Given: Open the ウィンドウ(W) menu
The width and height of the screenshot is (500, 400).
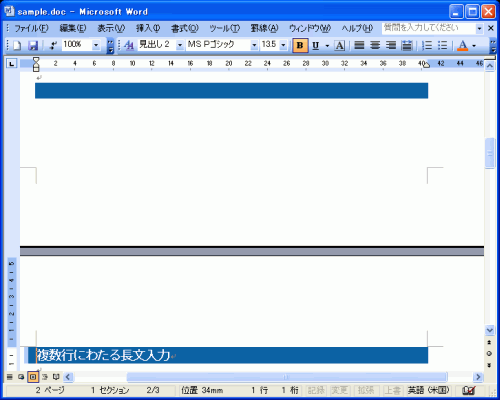Looking at the screenshot, I should [310, 29].
